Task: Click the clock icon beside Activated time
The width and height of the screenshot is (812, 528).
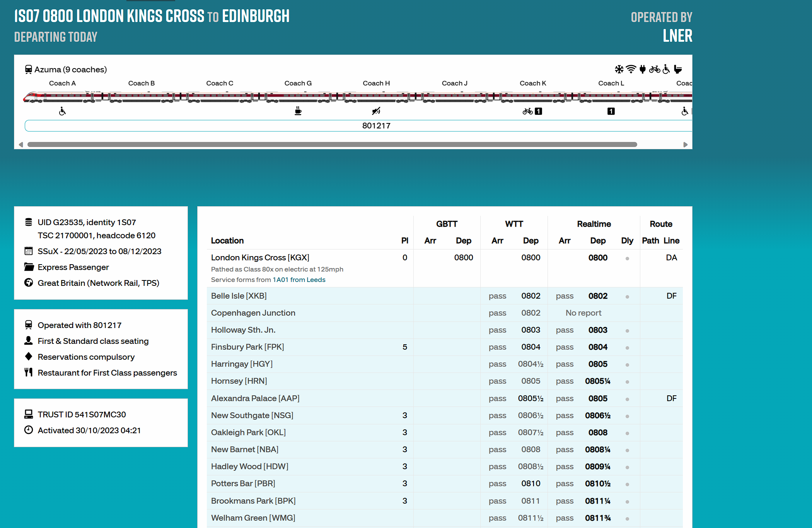Action: pyautogui.click(x=29, y=430)
